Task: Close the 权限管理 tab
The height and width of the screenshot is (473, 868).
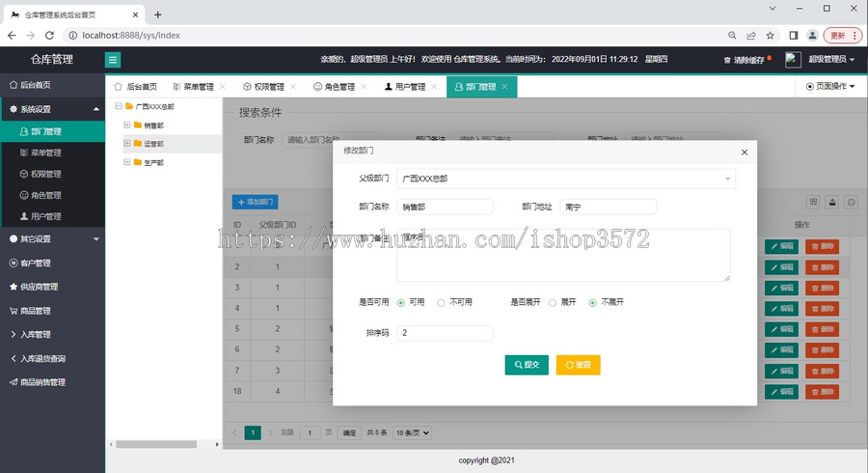Action: 293,87
